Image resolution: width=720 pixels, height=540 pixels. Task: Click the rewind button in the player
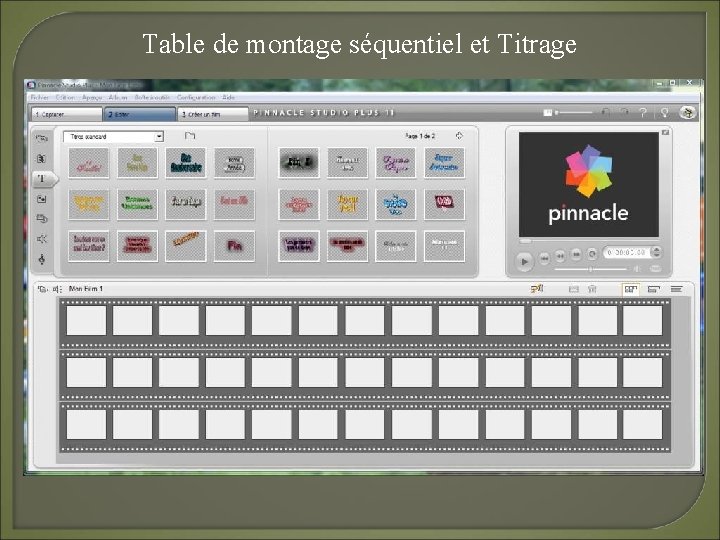coord(560,255)
